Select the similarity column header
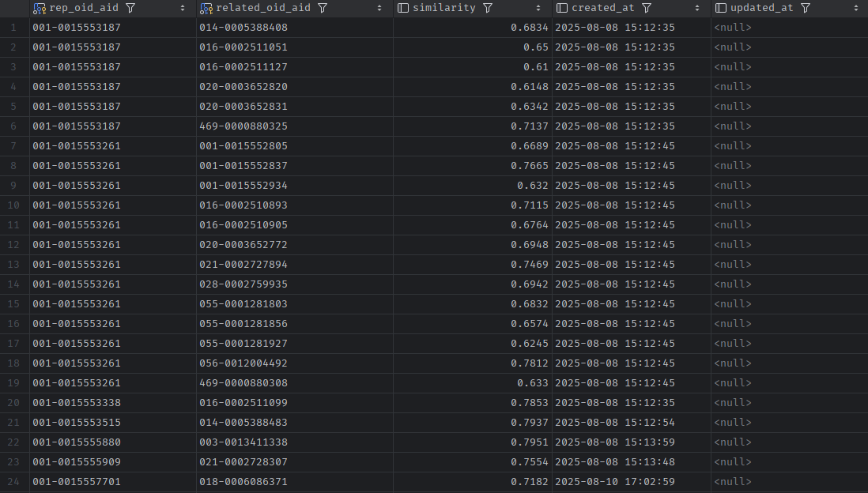 point(473,9)
